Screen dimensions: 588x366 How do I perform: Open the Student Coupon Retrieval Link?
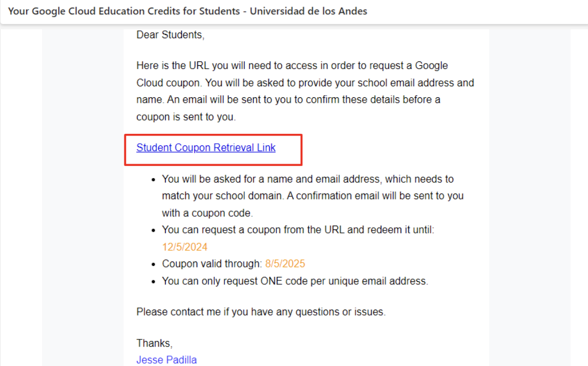[x=206, y=148]
